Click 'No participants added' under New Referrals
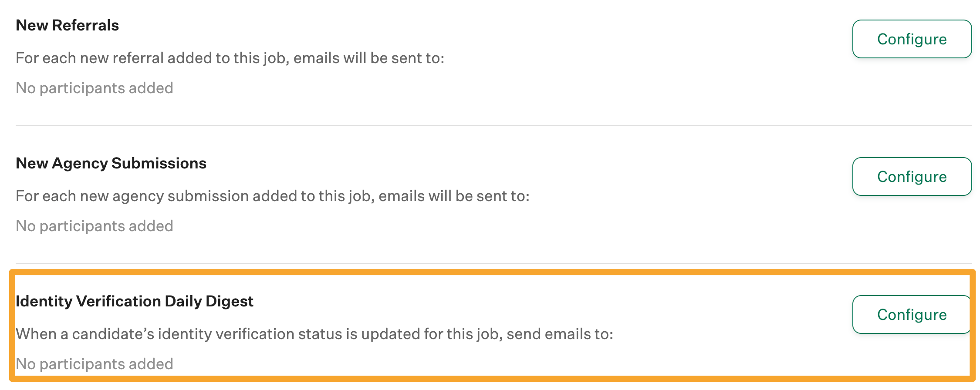The image size is (980, 390). [94, 87]
